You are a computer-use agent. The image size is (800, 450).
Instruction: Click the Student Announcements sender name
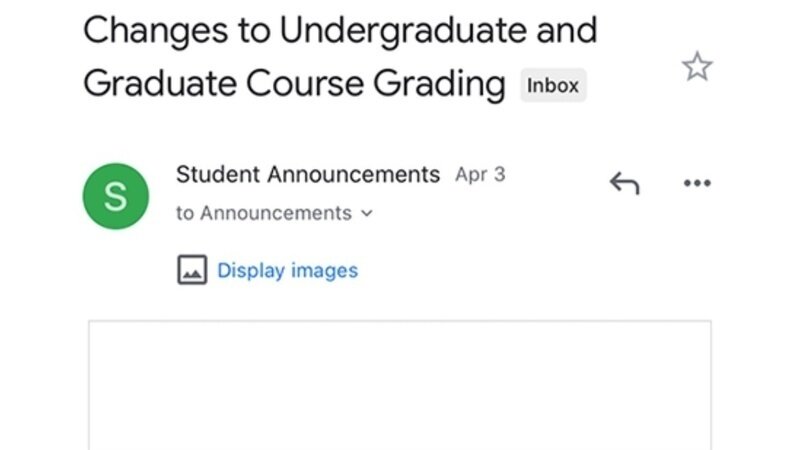pos(307,174)
